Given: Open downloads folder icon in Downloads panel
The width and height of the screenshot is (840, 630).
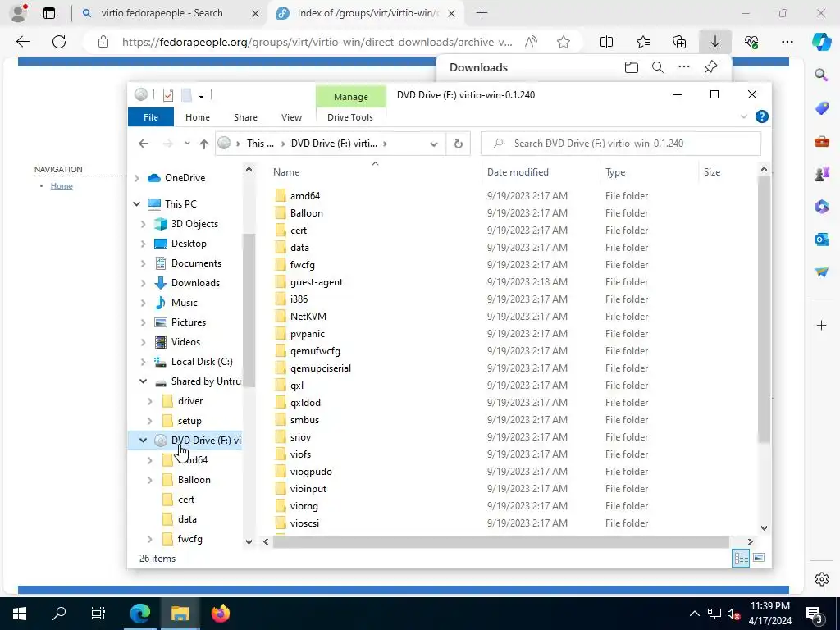Looking at the screenshot, I should pos(632,67).
